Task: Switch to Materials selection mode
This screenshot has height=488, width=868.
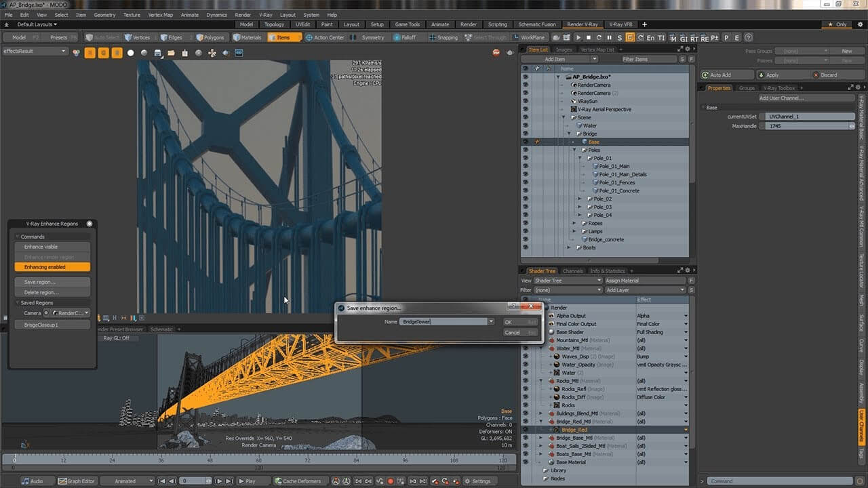Action: 248,37
